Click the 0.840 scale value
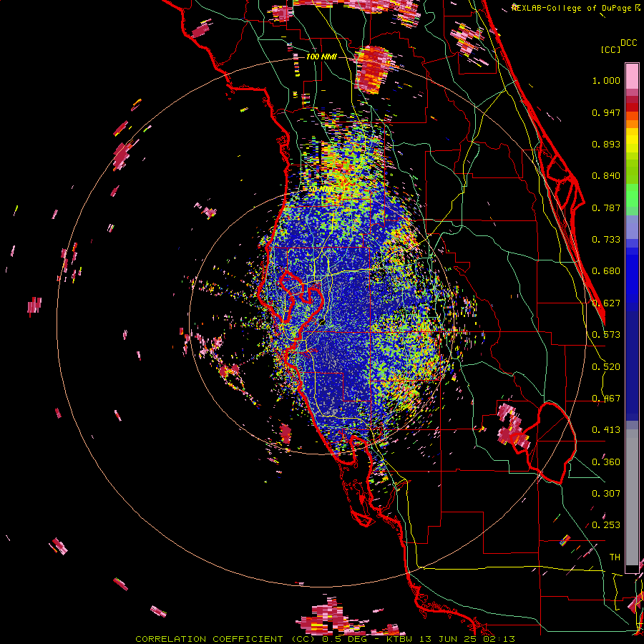The height and width of the screenshot is (644, 644). (606, 176)
